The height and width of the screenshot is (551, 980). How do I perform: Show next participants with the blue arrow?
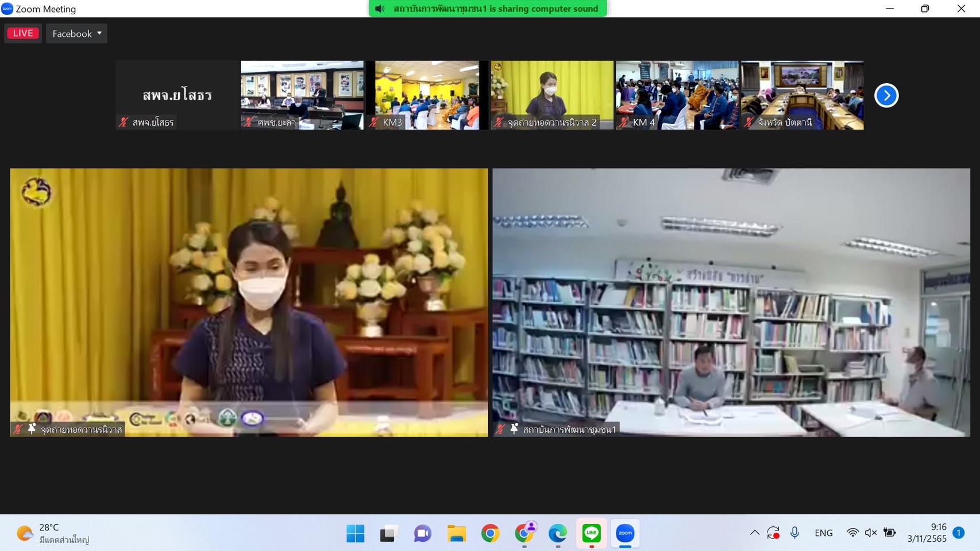pos(886,95)
